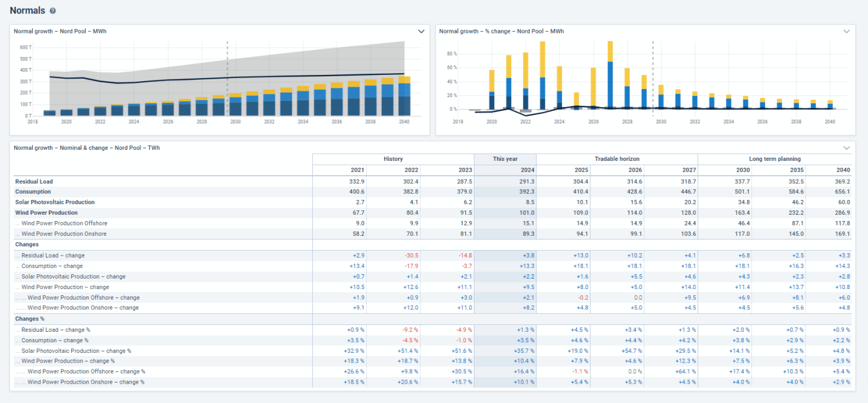This screenshot has width=868, height=403.
Task: Click the History column group header
Action: pyautogui.click(x=393, y=159)
